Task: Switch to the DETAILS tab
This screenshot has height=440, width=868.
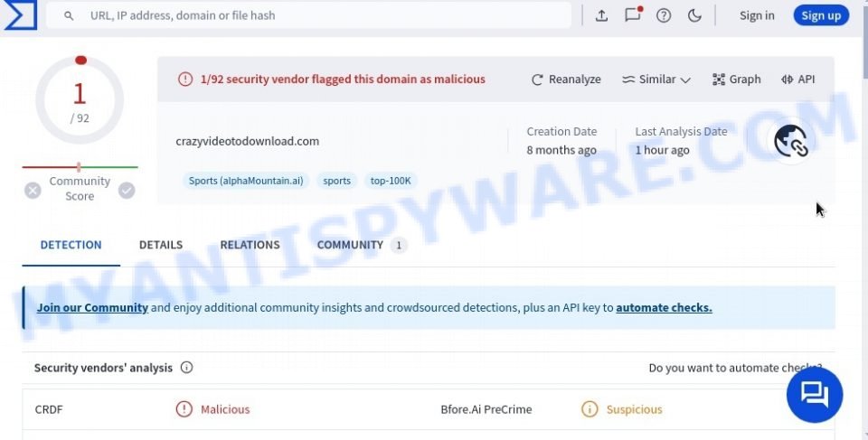Action: (161, 245)
